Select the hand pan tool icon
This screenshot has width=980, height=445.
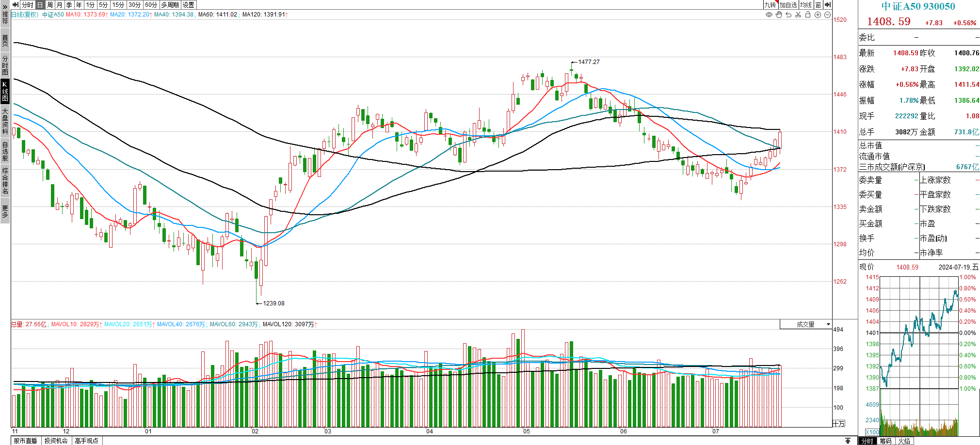pos(779,15)
